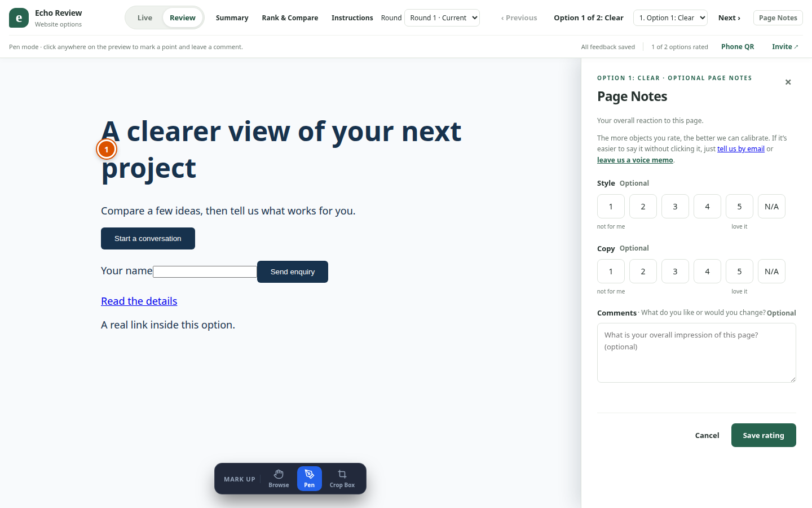
Task: Open the Round 1 · Current dropdown
Action: (442, 18)
